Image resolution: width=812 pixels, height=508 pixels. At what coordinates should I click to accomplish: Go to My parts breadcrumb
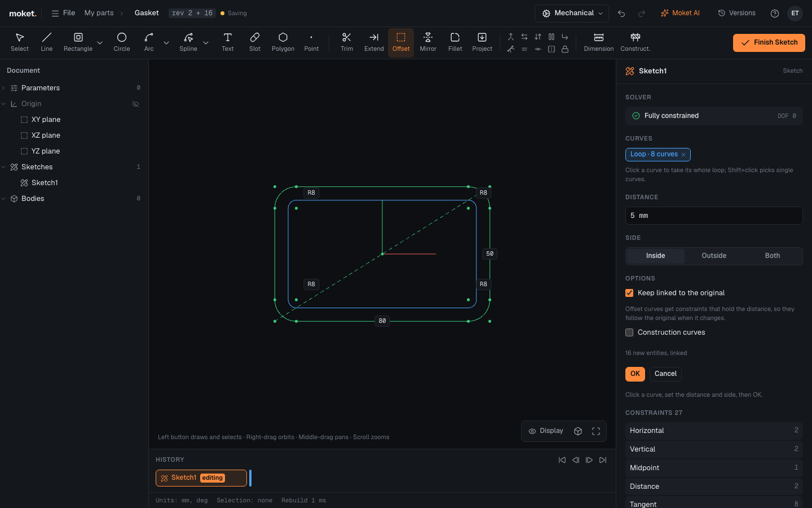[99, 13]
